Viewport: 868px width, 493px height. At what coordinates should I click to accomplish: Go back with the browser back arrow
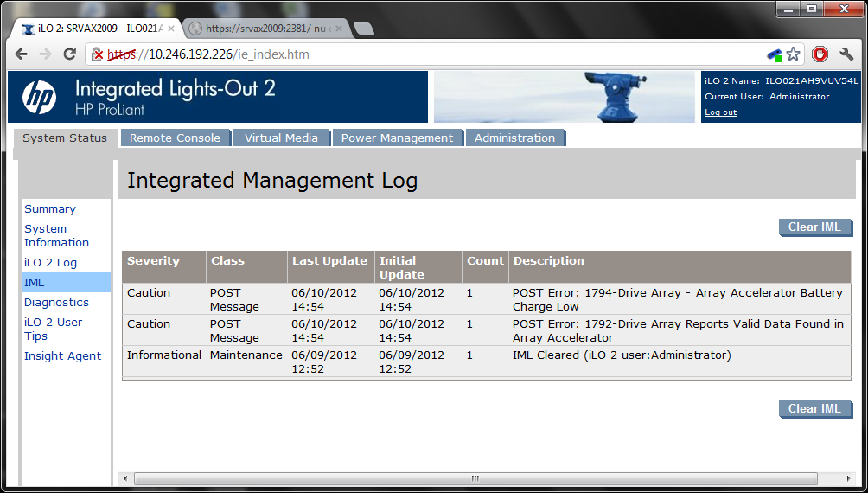tap(21, 54)
